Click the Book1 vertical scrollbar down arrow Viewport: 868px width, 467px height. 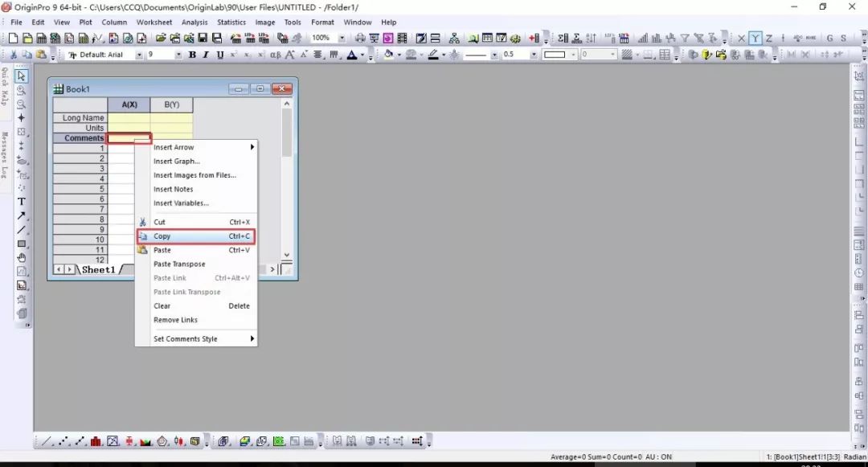pyautogui.click(x=287, y=255)
